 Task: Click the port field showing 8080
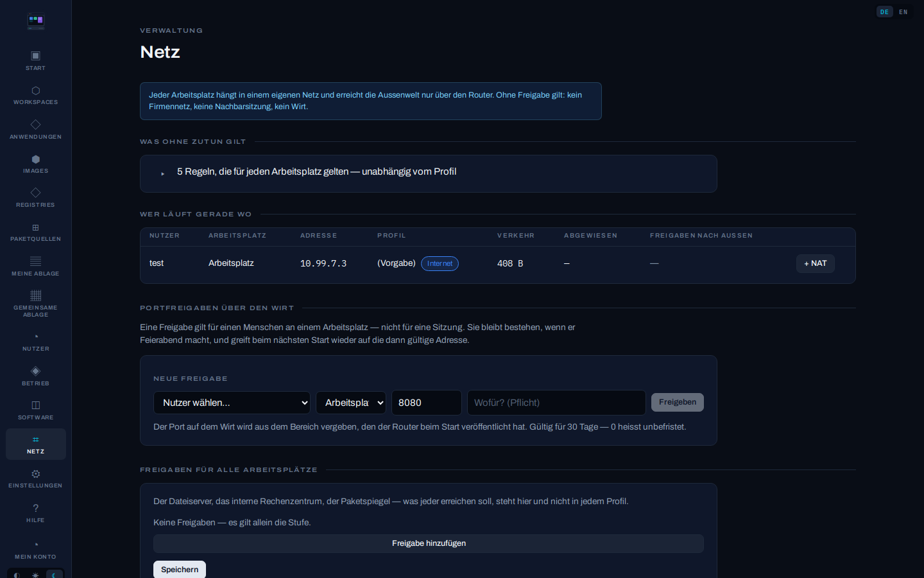click(x=427, y=403)
